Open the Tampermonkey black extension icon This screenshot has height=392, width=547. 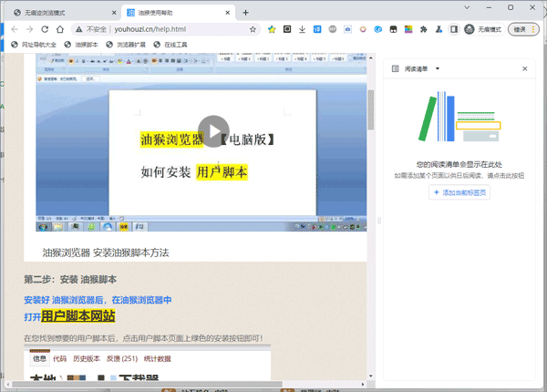393,29
